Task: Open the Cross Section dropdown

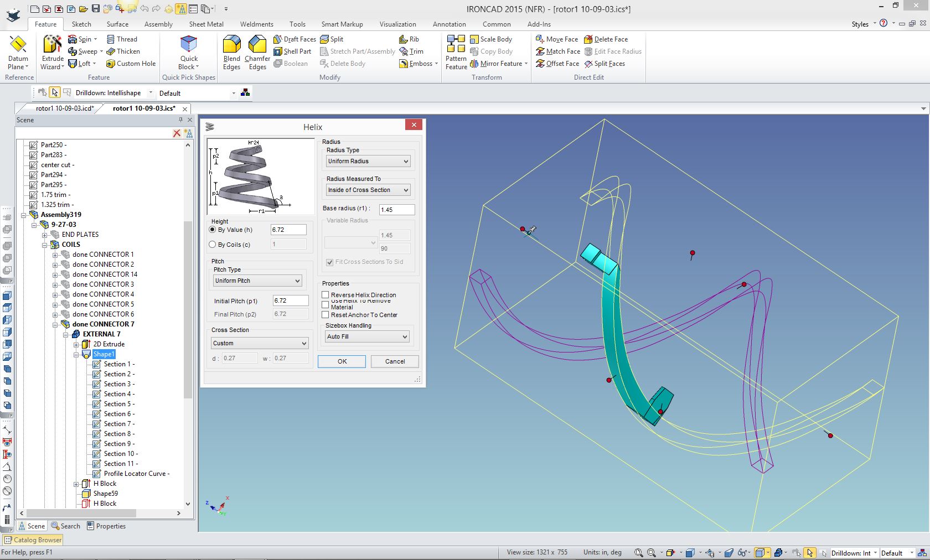Action: (259, 343)
